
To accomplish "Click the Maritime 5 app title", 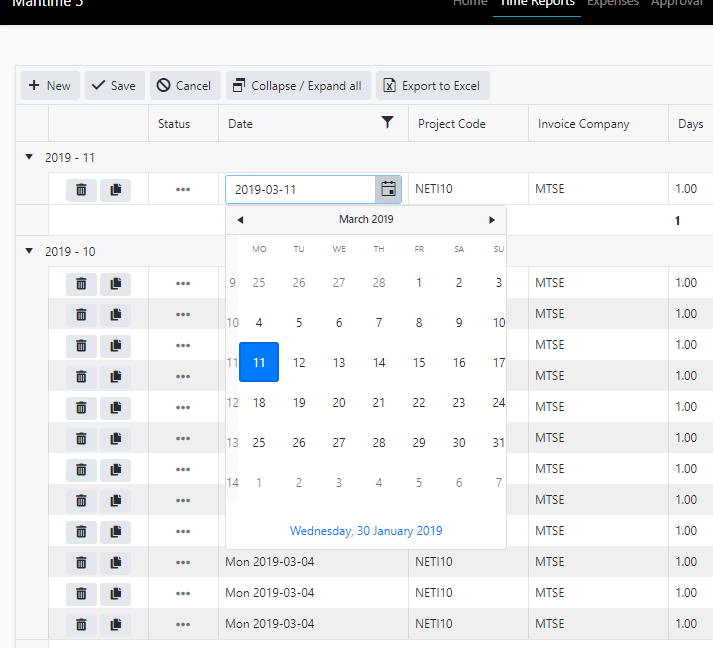I will click(47, 4).
